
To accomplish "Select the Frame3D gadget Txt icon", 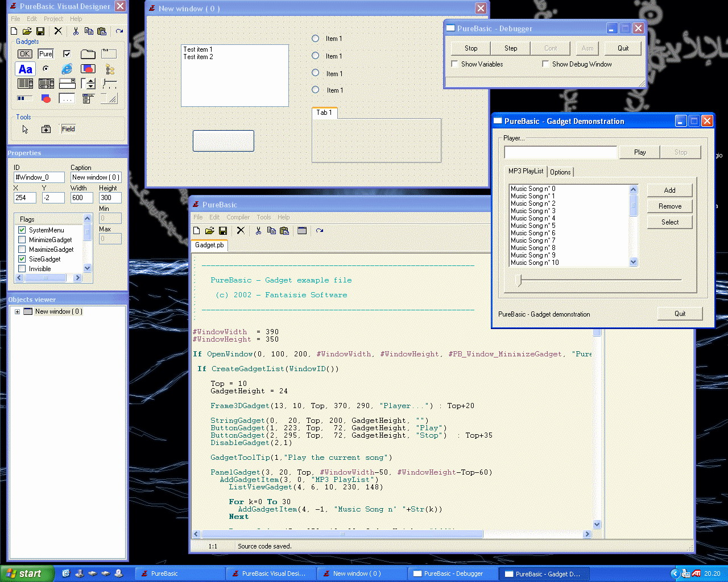I will pos(109,54).
